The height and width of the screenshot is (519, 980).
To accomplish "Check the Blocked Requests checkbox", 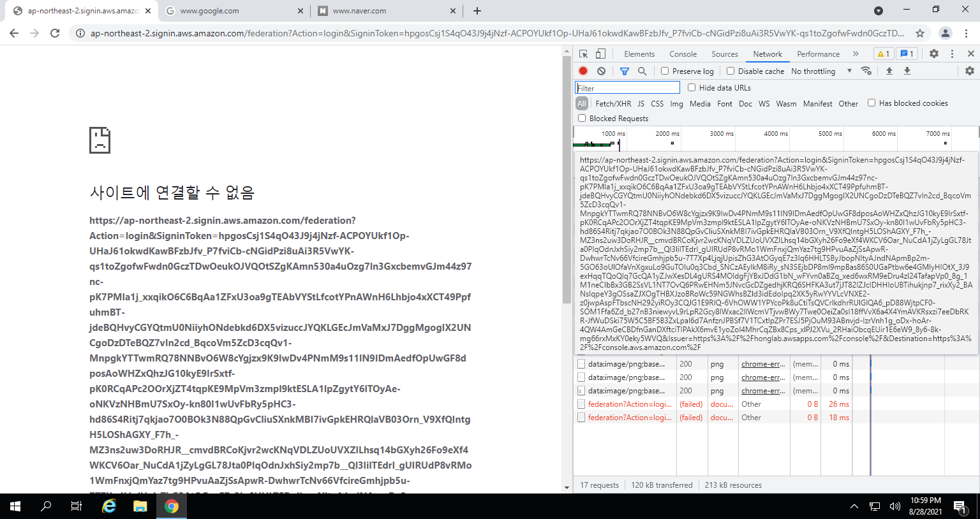I will pos(582,118).
